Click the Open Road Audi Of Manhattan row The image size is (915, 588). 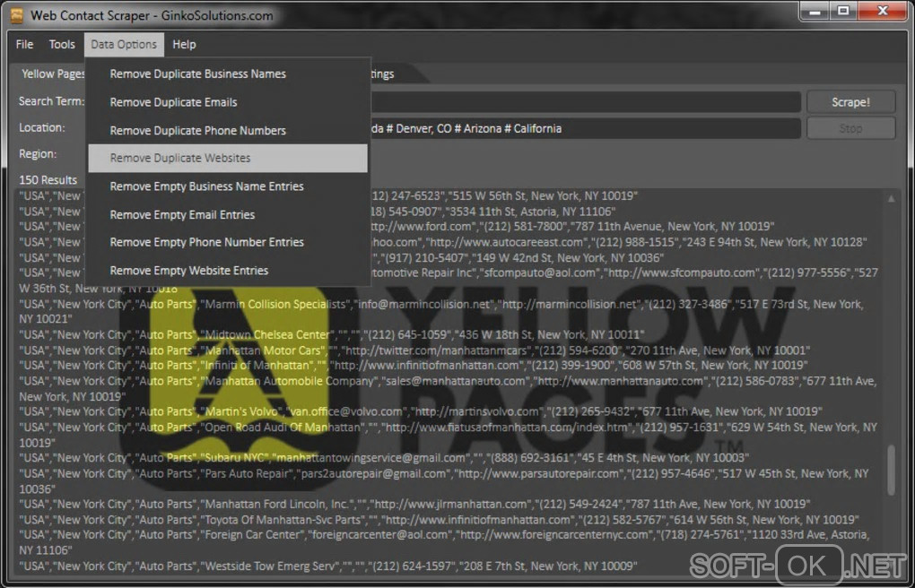[x=448, y=435]
